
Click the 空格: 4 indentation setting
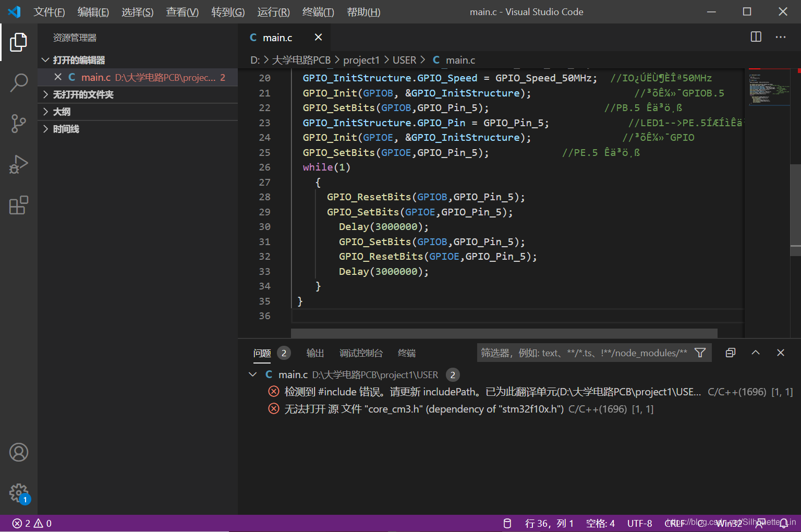[x=600, y=523]
